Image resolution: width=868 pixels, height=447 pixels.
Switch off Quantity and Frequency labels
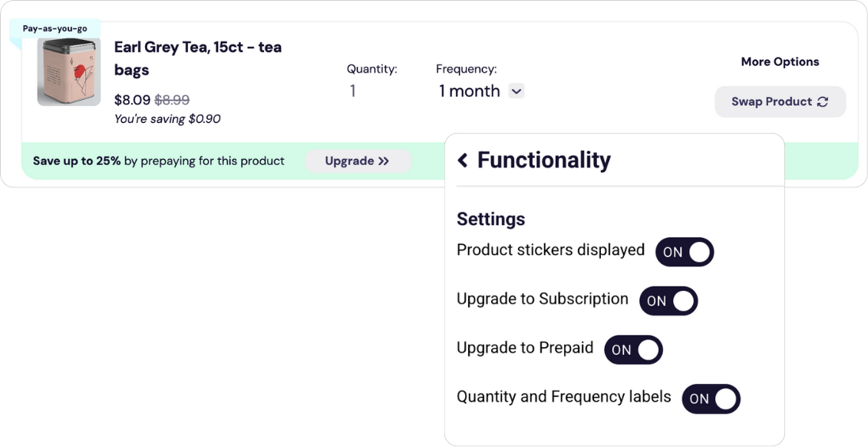click(x=711, y=399)
